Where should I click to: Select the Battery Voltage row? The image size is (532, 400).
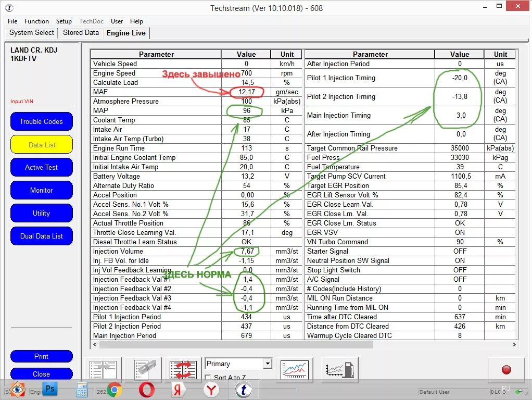tap(196, 176)
